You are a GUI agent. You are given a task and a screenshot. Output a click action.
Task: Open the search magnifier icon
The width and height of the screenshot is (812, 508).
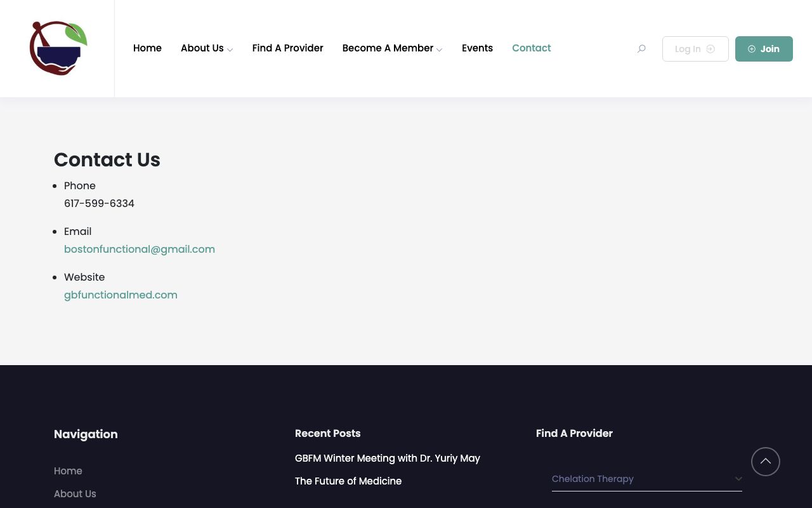click(641, 49)
